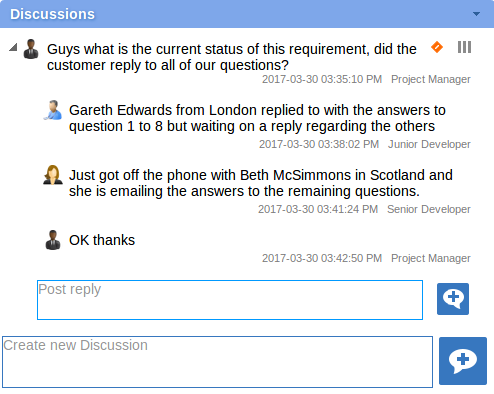Collapse the discussion thread triangle
The height and width of the screenshot is (394, 494).
pyautogui.click(x=13, y=47)
